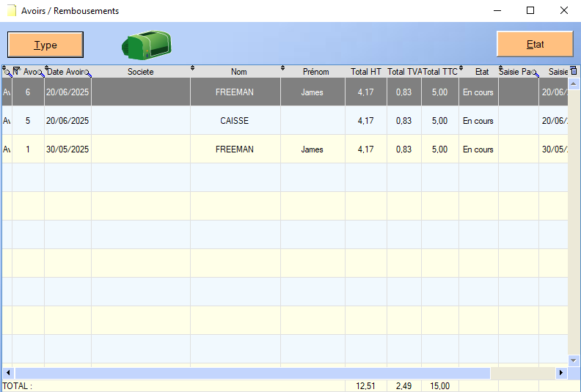Click the grid options icon at the header's right end
This screenshot has height=392, width=581.
(574, 71)
